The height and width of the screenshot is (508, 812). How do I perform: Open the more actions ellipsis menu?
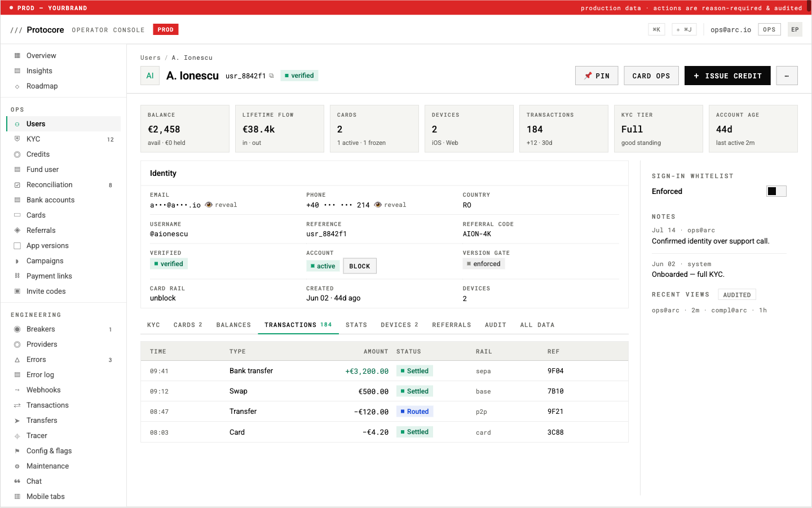point(787,76)
